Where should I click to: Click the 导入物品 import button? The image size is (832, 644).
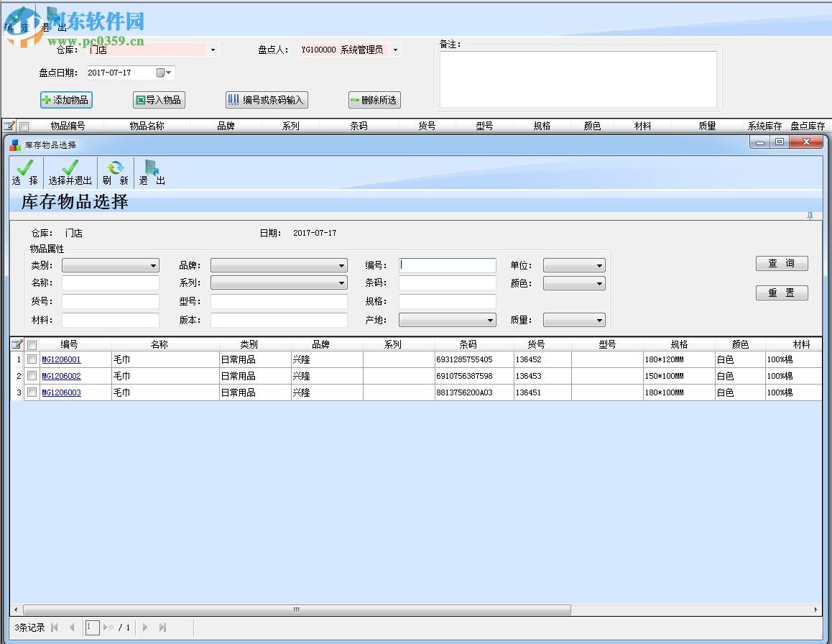(x=159, y=100)
